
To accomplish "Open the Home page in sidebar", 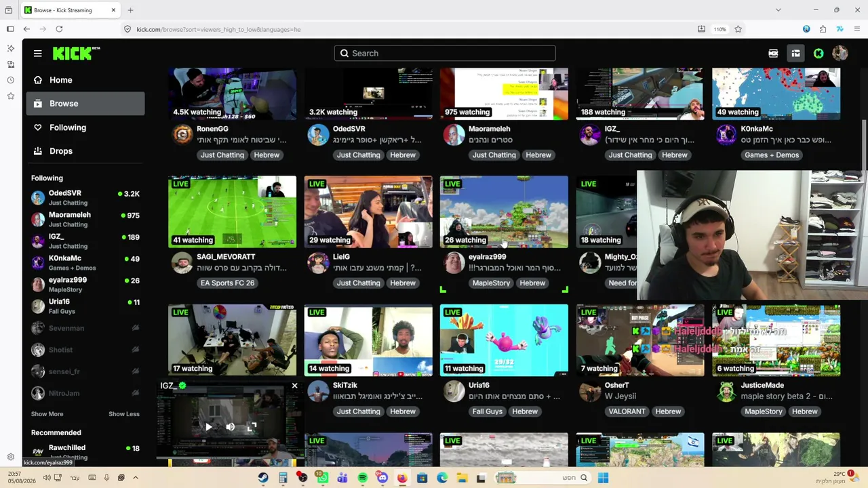I will 85,80.
